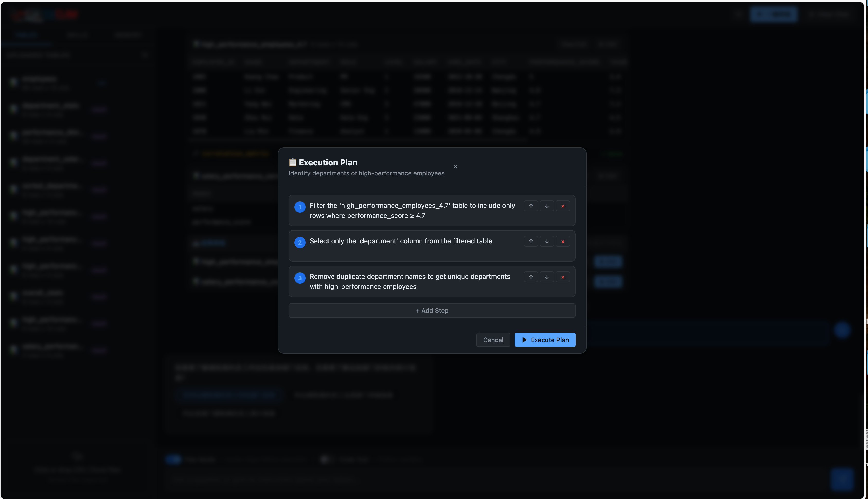Cancel the execution plan
This screenshot has width=868, height=499.
(493, 340)
